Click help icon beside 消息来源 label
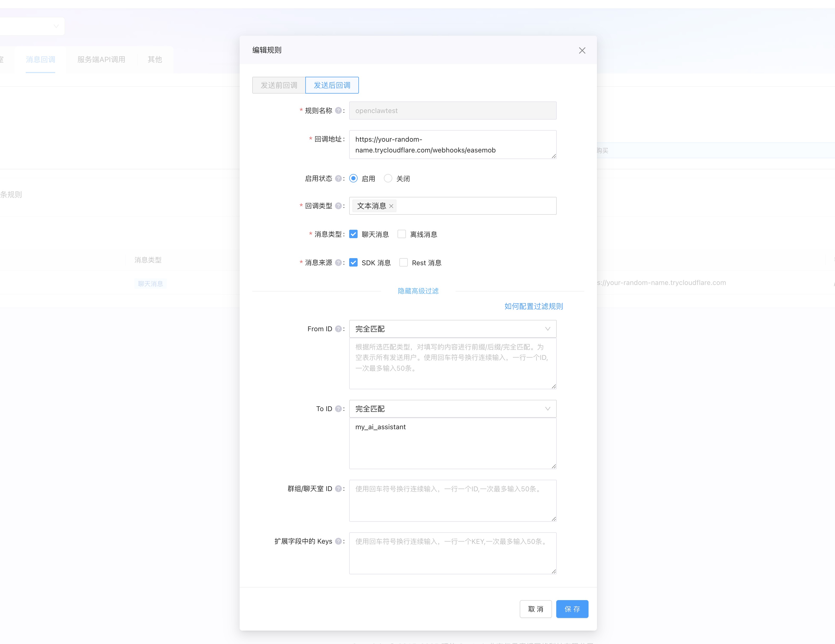Viewport: 835px width, 644px height. [x=338, y=263]
